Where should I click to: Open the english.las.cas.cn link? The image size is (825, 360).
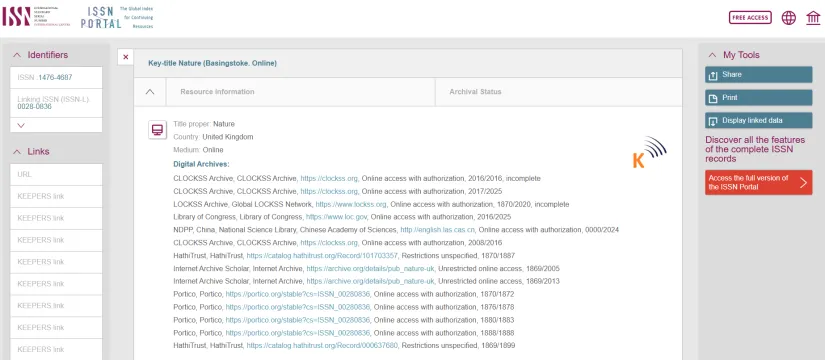(x=437, y=230)
